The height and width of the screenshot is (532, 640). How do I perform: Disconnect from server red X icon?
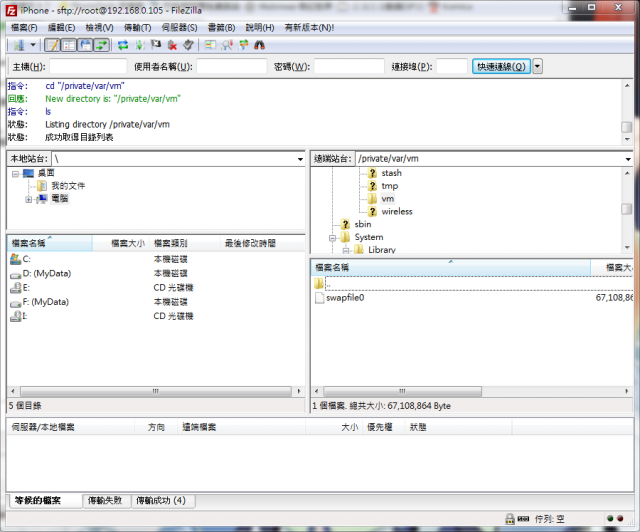[x=172, y=45]
